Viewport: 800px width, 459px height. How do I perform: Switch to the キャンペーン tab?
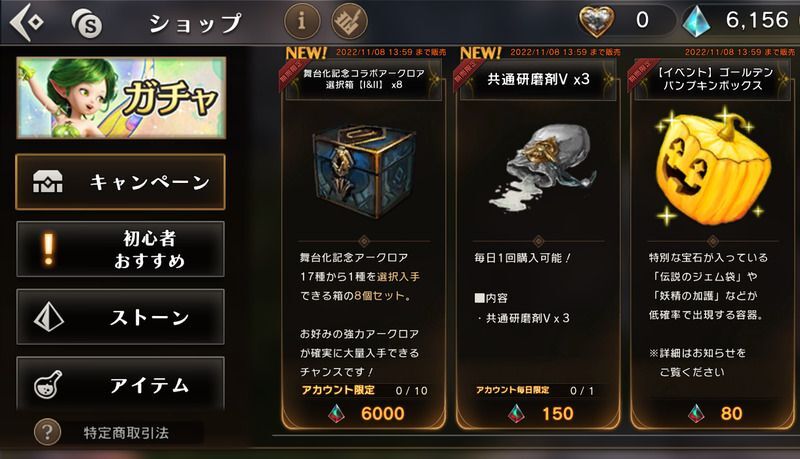(x=120, y=182)
